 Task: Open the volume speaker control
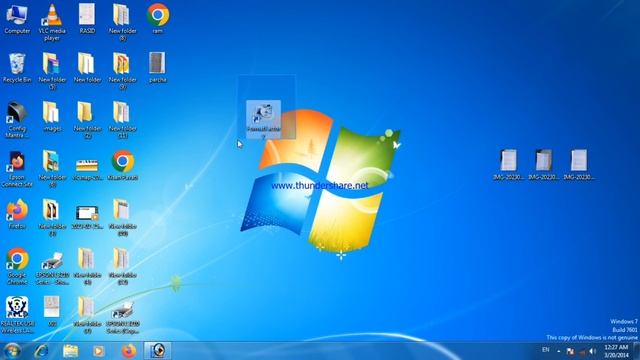pyautogui.click(x=592, y=351)
